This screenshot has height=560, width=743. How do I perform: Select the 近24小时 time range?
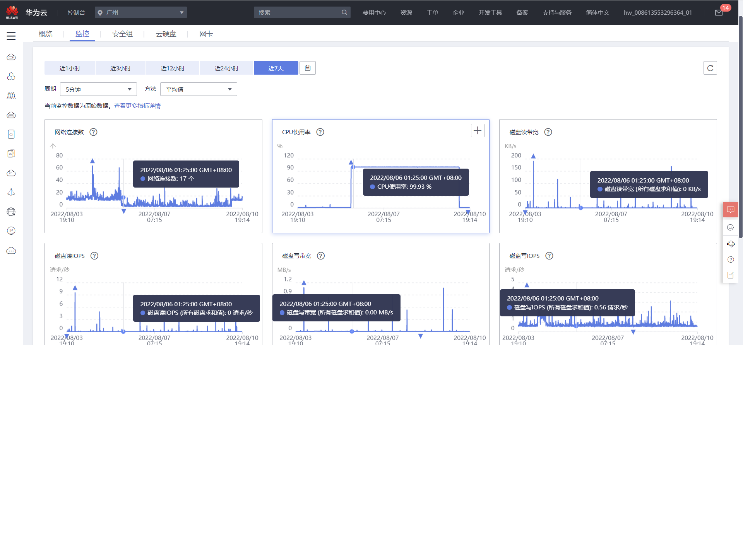click(x=226, y=68)
